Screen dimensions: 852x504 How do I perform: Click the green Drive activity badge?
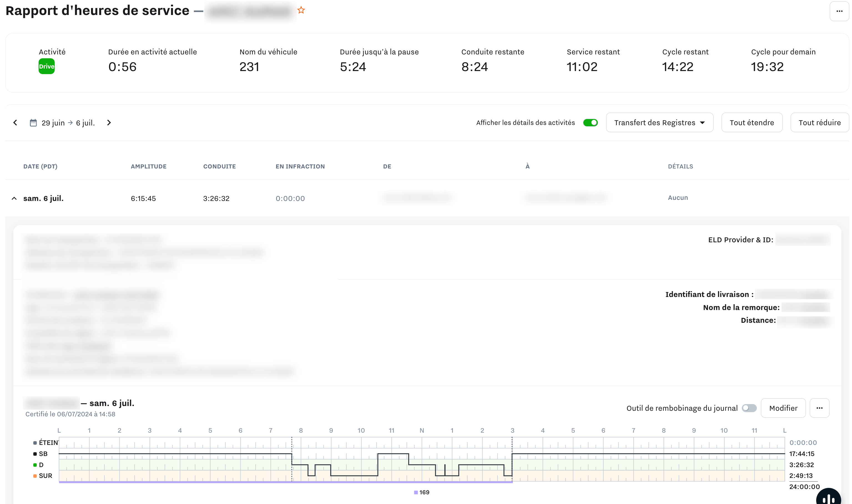pyautogui.click(x=47, y=66)
